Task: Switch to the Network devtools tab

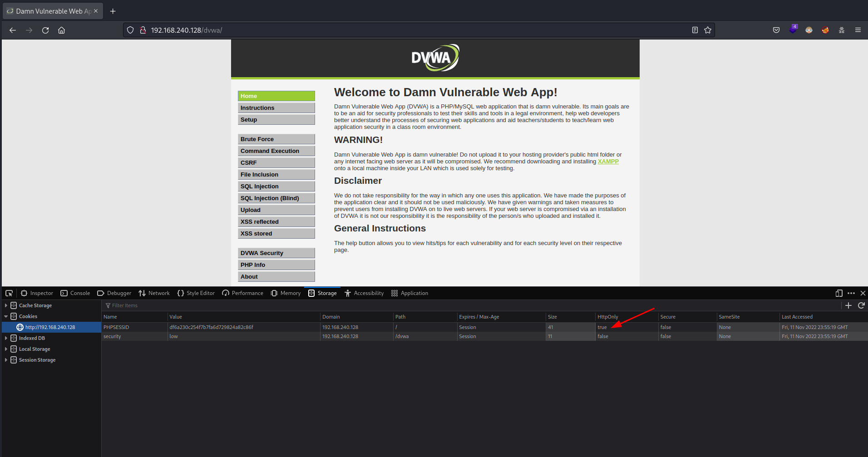Action: tap(154, 293)
